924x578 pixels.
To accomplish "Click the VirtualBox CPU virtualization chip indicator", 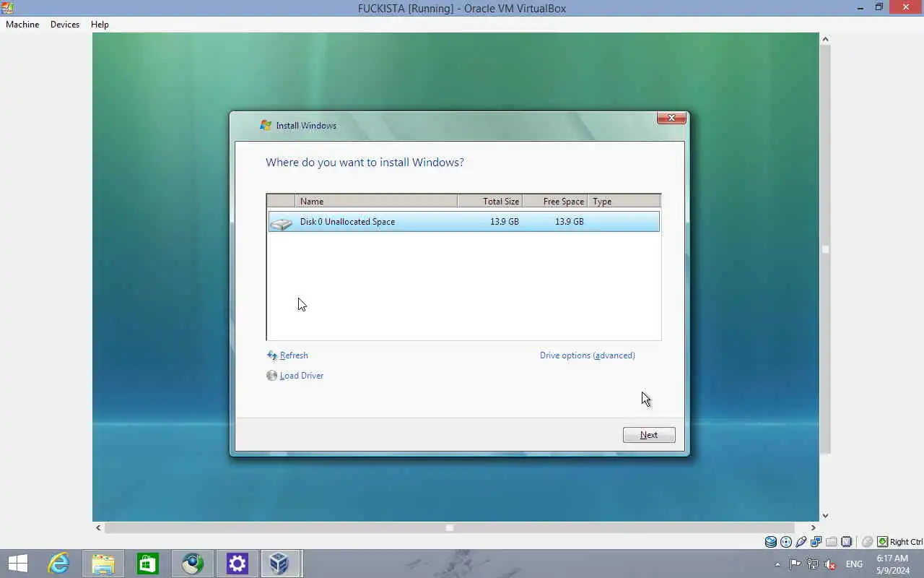I will 847,542.
